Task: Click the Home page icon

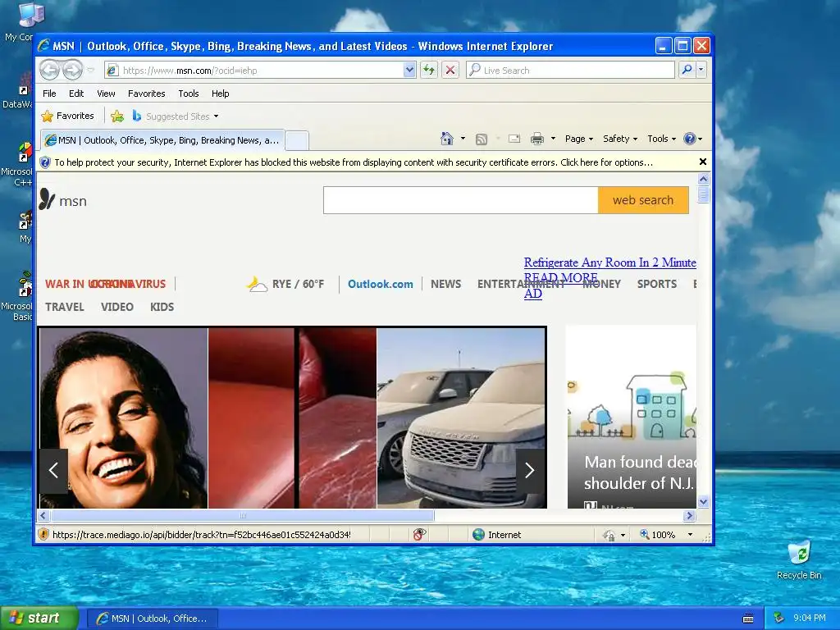Action: pos(447,139)
